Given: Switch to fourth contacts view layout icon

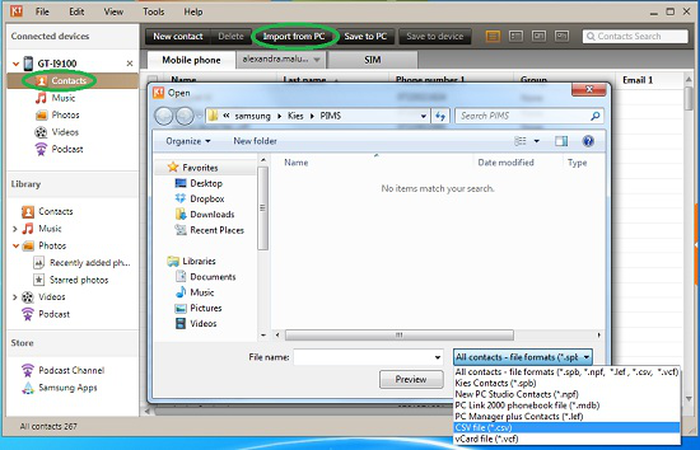Looking at the screenshot, I should point(561,36).
